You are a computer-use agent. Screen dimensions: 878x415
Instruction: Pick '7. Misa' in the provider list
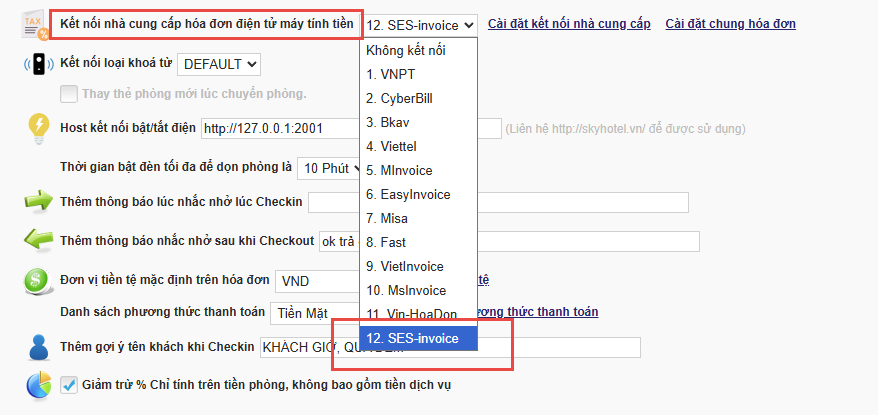[387, 218]
